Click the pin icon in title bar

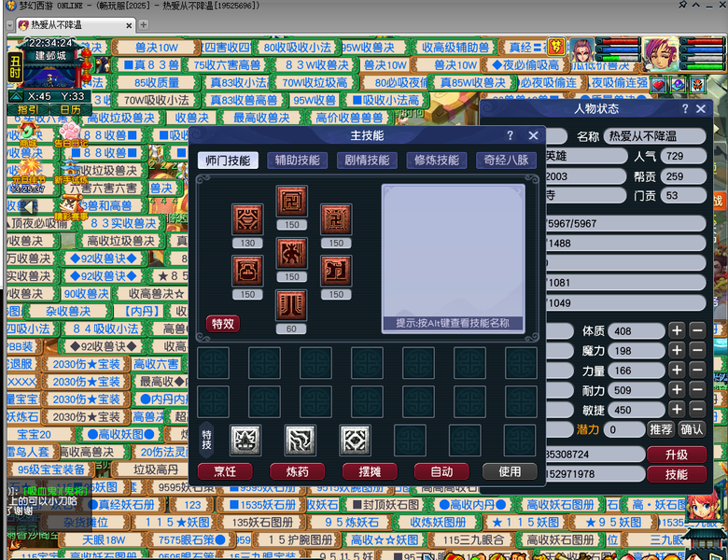[x=682, y=5]
